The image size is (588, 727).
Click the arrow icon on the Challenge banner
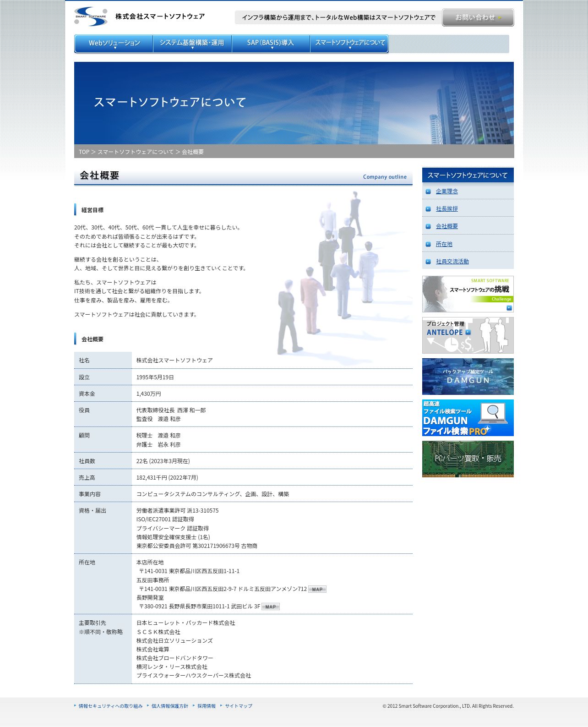tap(509, 308)
